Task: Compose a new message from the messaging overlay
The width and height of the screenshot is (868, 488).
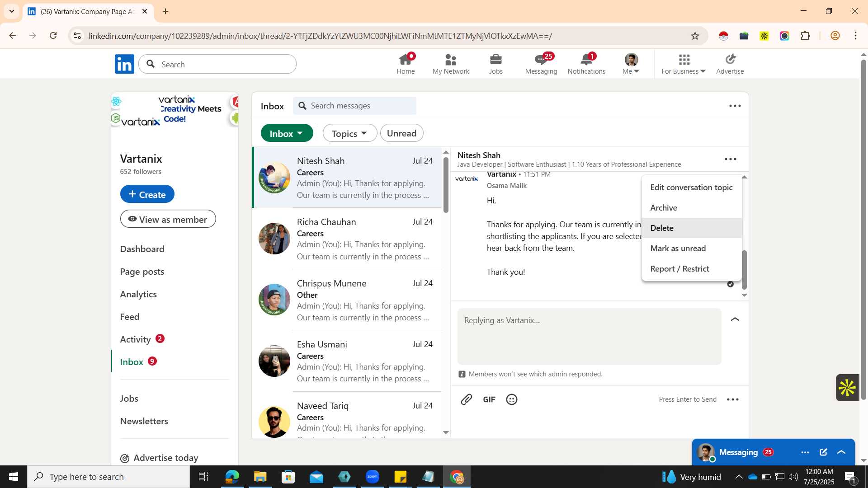Action: [823, 452]
